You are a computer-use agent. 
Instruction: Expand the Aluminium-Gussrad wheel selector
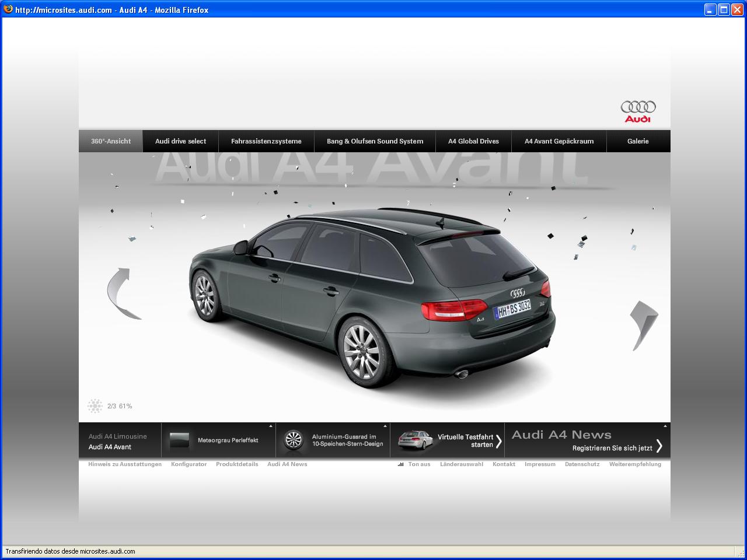click(x=385, y=426)
